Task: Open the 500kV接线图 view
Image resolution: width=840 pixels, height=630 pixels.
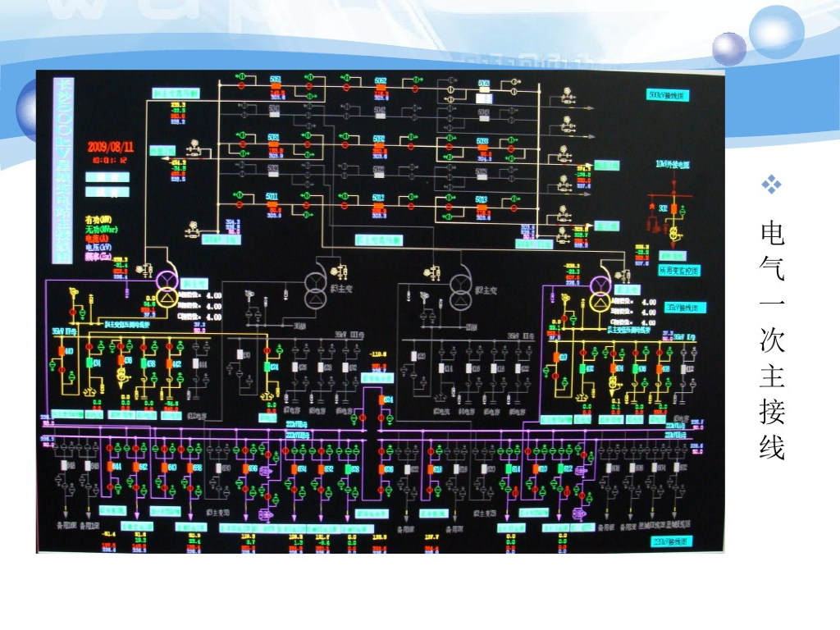Action: pos(666,95)
